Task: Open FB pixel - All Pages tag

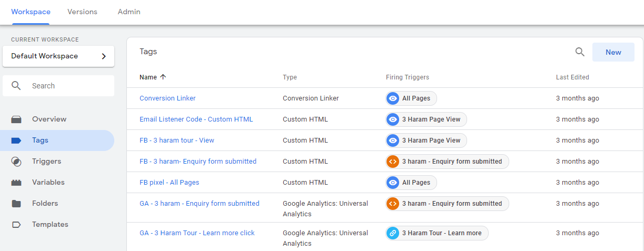Action: 169,183
